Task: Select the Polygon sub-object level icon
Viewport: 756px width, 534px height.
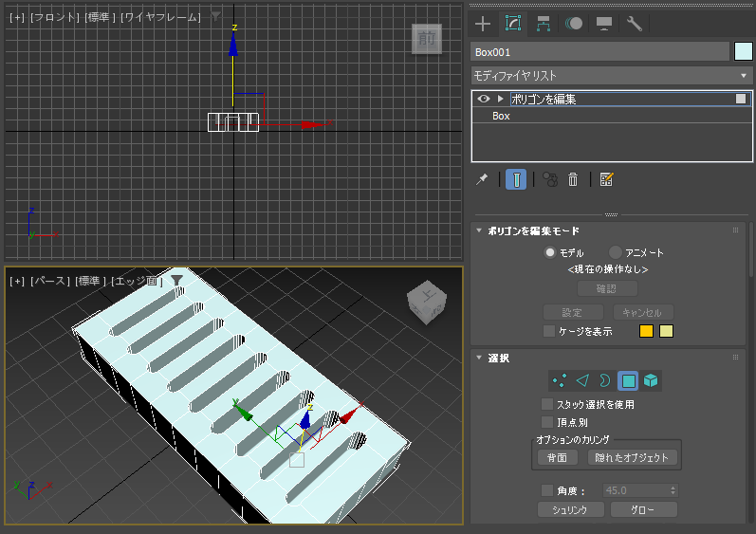Action: tap(628, 380)
